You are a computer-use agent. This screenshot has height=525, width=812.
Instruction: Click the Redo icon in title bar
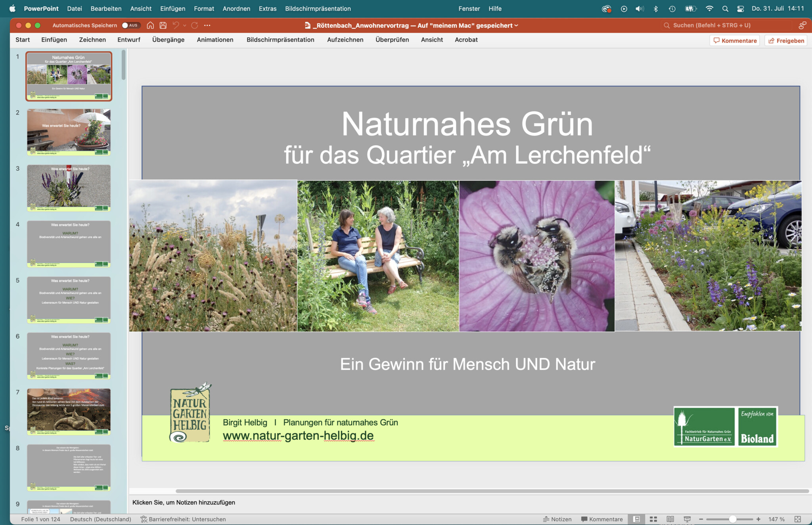coord(195,25)
